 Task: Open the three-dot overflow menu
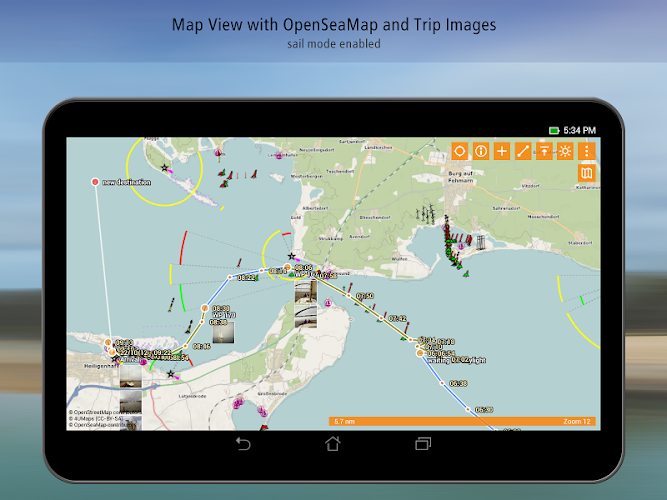[x=586, y=151]
